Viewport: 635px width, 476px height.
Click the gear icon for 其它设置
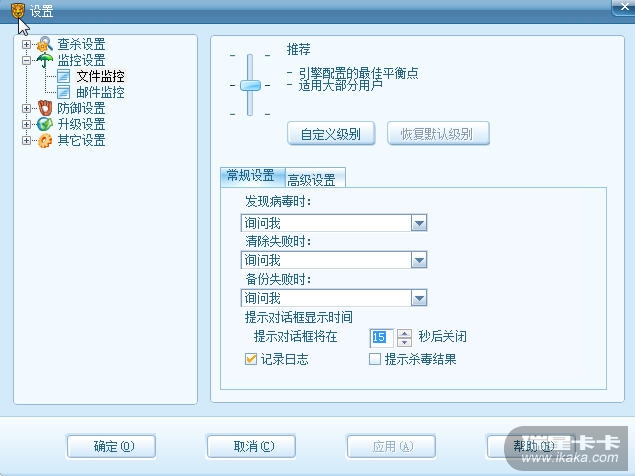[x=45, y=140]
